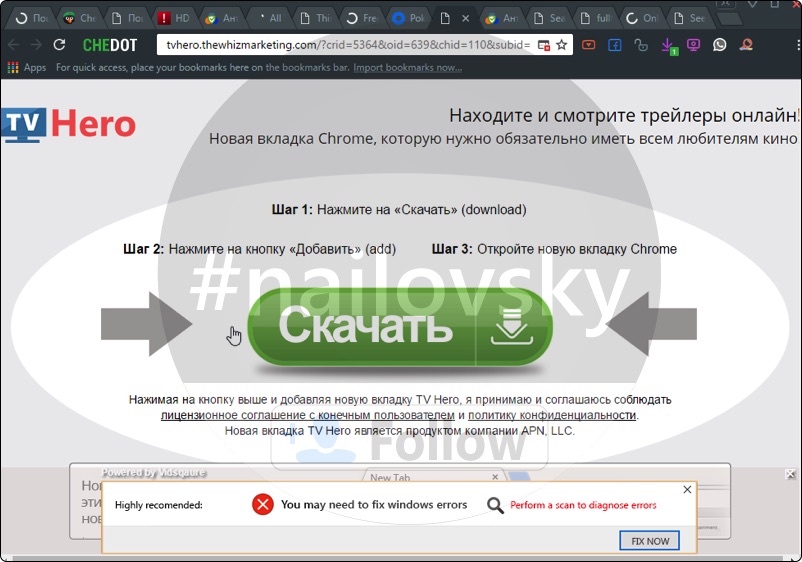This screenshot has width=802, height=562.
Task: Click text You may need to fix windows errors
Action: tap(374, 505)
